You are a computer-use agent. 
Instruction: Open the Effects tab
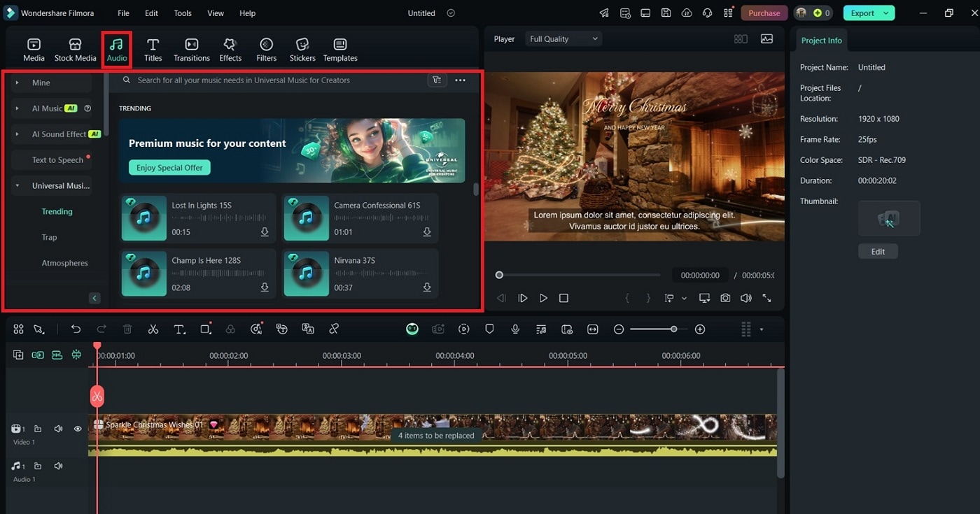coord(230,50)
